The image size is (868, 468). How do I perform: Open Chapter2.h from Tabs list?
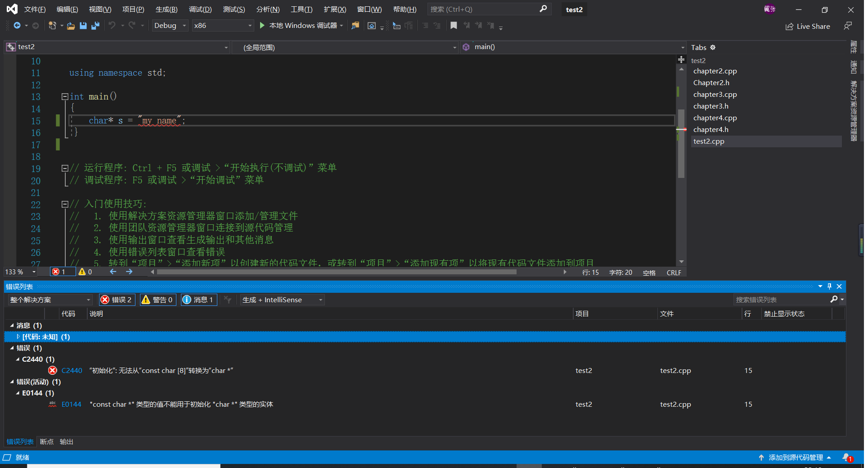711,83
